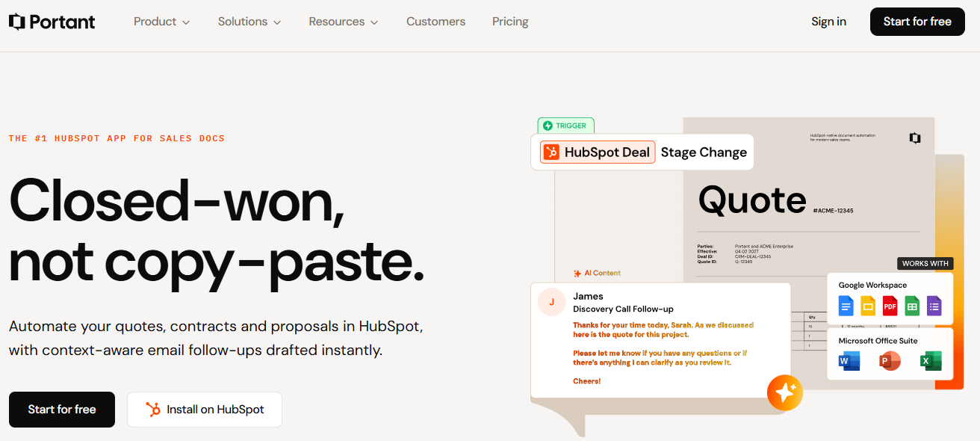The height and width of the screenshot is (441, 980).
Task: Click the Microsoft Word icon
Action: click(849, 362)
